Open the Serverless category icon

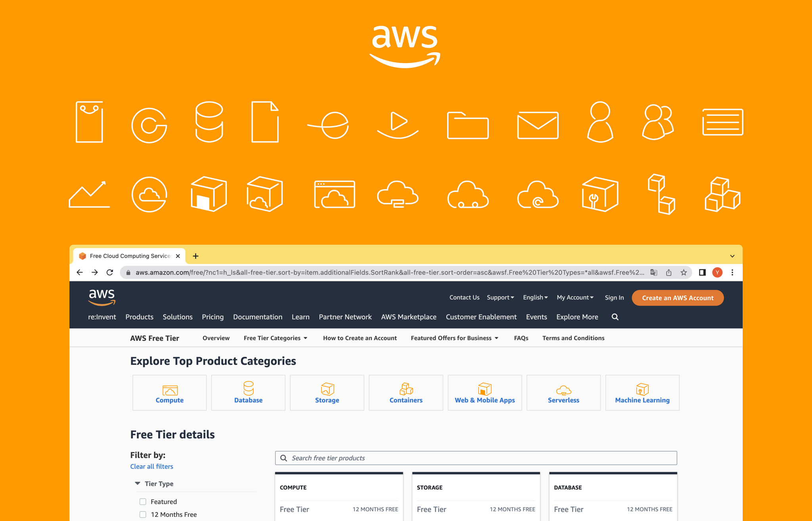coord(563,390)
